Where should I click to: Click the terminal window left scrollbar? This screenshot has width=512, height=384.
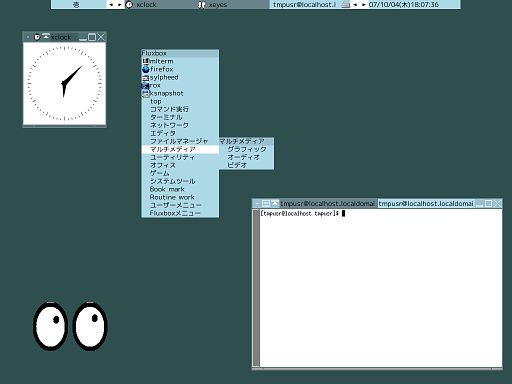(256, 288)
